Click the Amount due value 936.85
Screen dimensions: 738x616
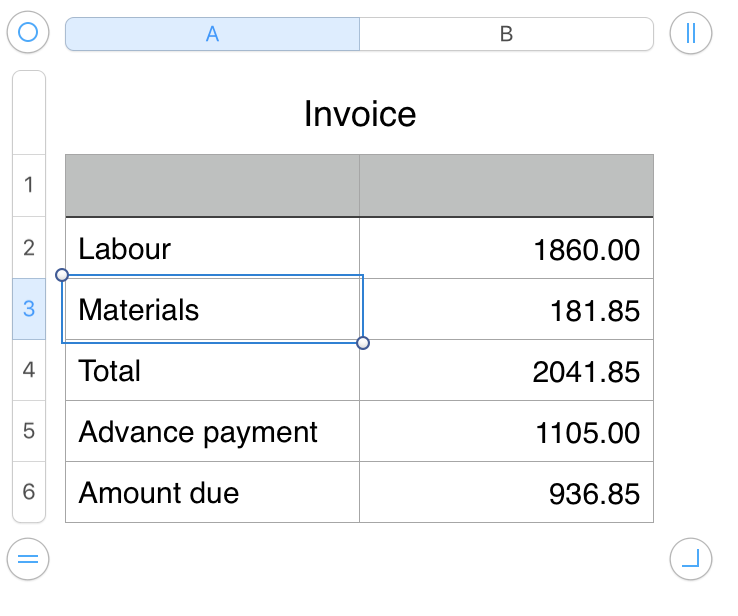[506, 493]
